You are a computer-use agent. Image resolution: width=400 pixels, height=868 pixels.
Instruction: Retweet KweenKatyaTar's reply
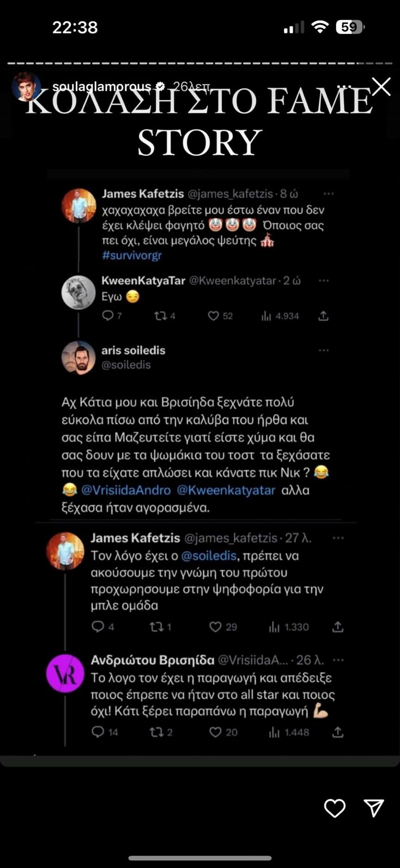160,316
